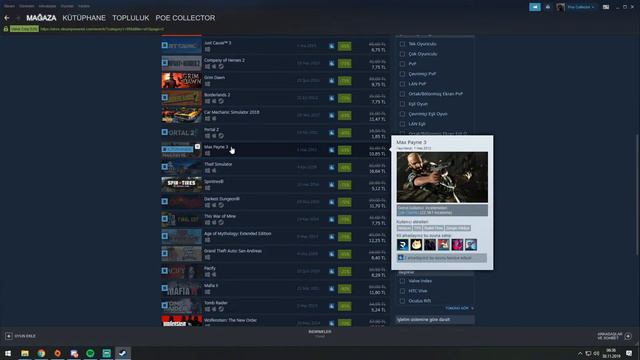Toggle the LAN Eşli checkbox
The width and height of the screenshot is (640, 360).
[x=402, y=124]
